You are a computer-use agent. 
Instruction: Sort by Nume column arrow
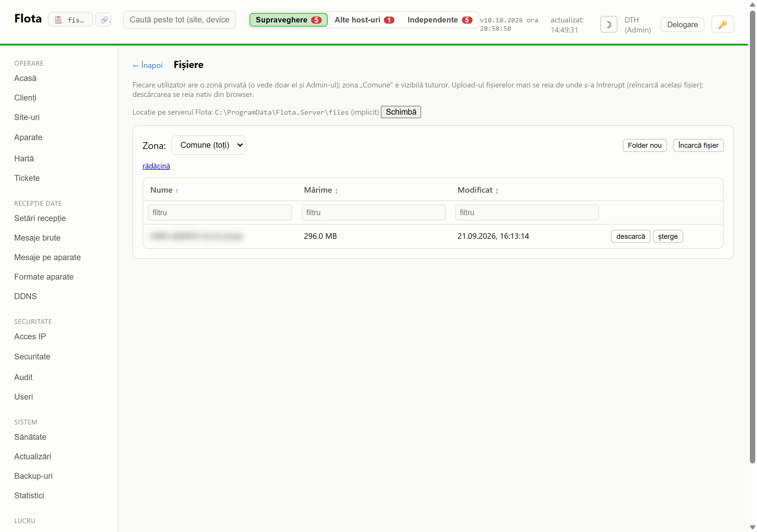pyautogui.click(x=177, y=191)
